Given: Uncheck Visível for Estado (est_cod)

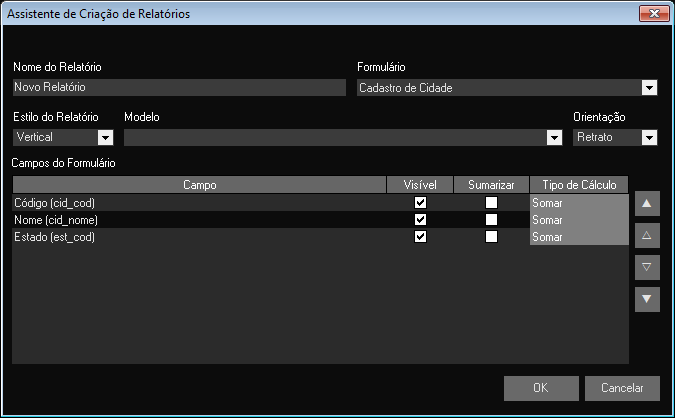Looking at the screenshot, I should coord(420,237).
